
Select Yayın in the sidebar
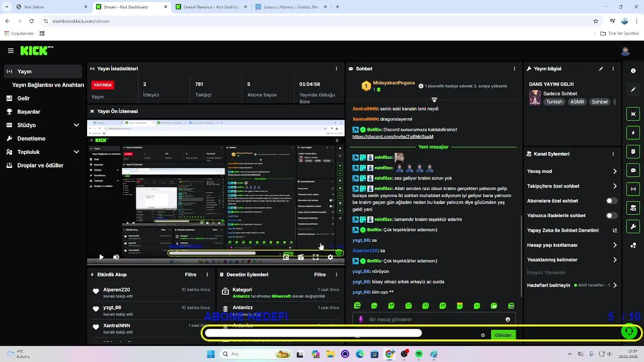click(x=43, y=71)
